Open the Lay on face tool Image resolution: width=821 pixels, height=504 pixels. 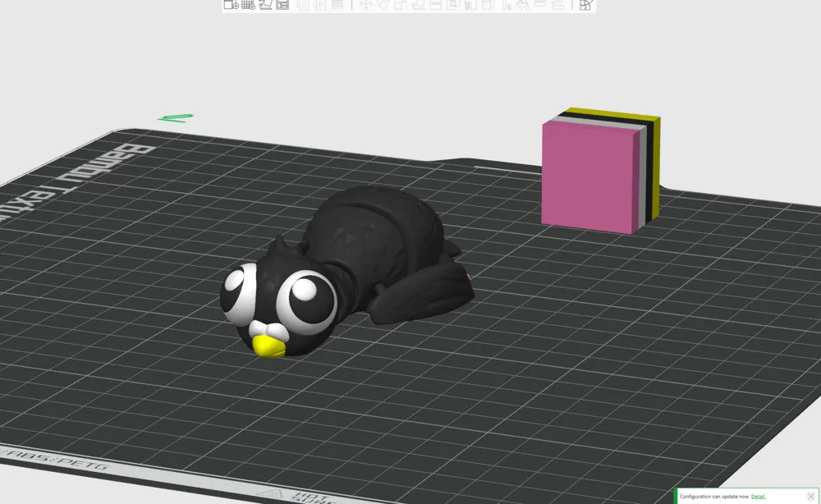point(420,5)
